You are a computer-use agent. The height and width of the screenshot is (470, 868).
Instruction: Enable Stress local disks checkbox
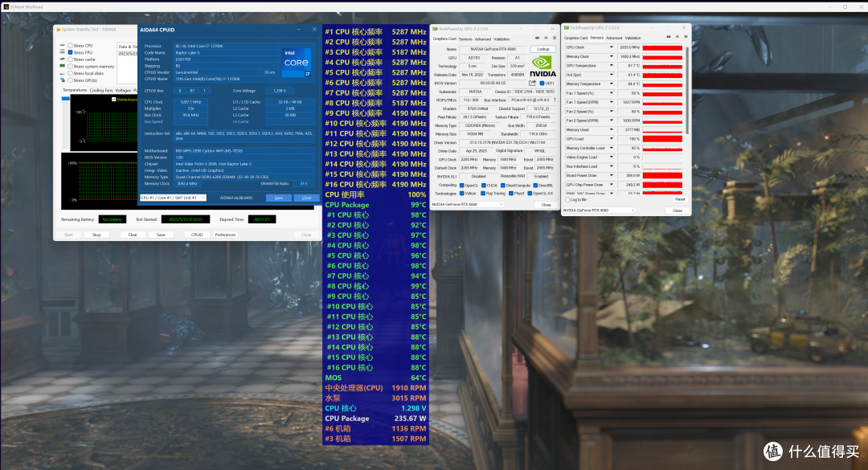pos(70,73)
